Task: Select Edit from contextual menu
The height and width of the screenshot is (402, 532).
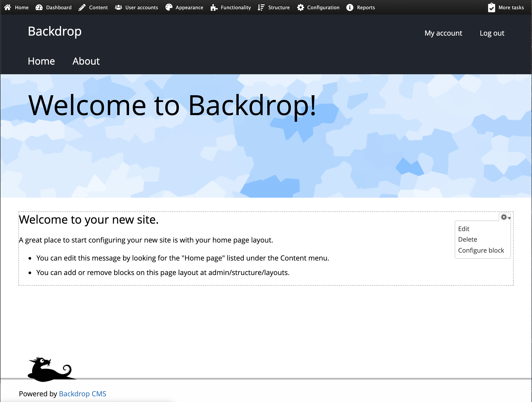Action: coord(464,229)
